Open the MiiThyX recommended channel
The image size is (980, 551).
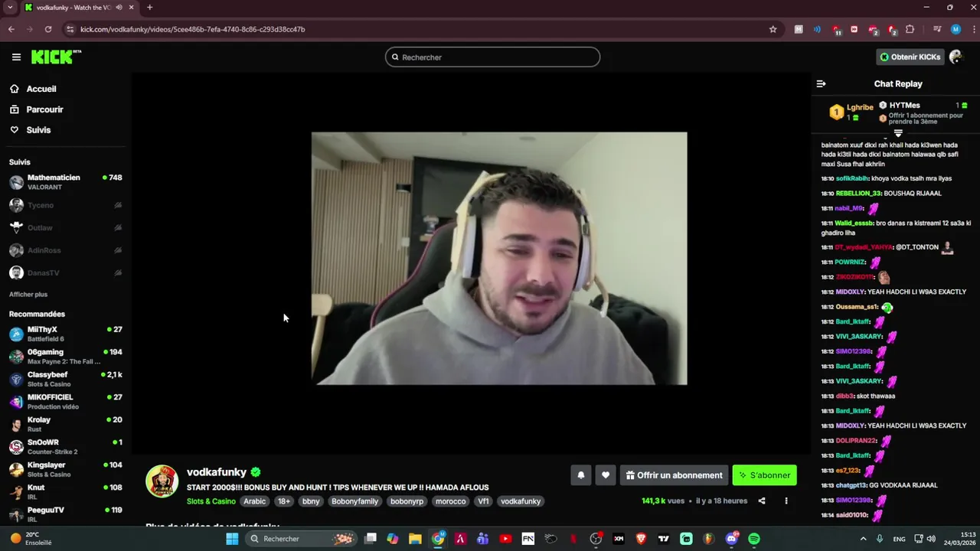pos(66,334)
